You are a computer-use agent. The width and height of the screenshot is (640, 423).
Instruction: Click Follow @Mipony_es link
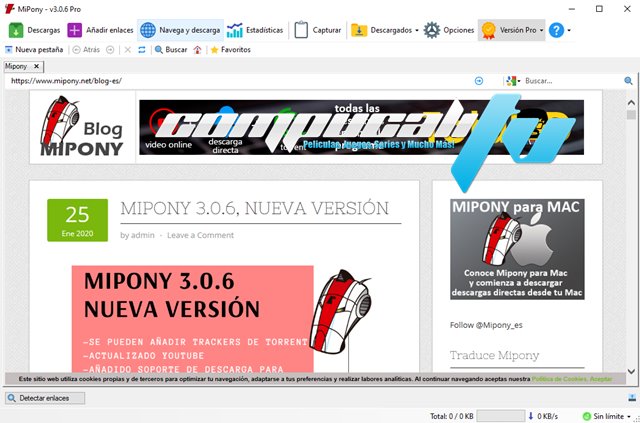coord(486,325)
